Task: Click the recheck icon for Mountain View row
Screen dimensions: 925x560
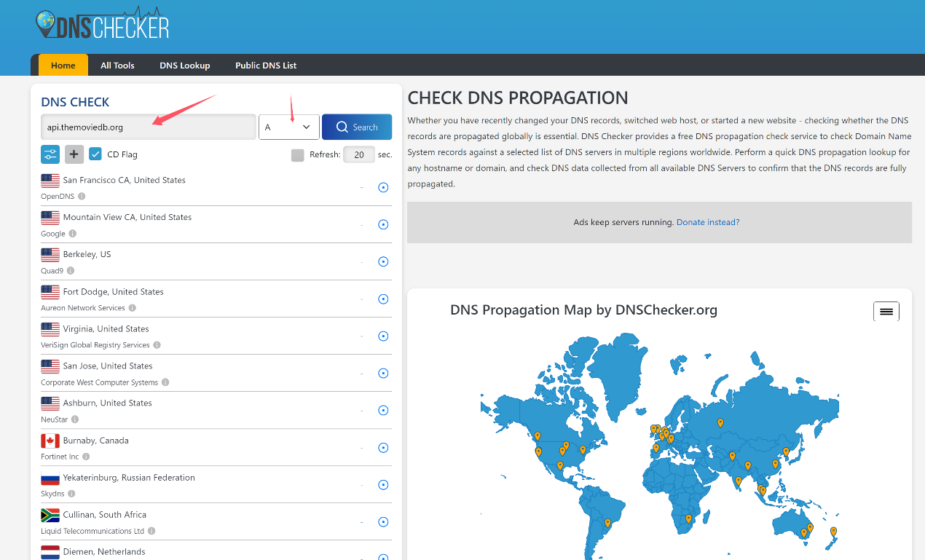Action: point(383,224)
